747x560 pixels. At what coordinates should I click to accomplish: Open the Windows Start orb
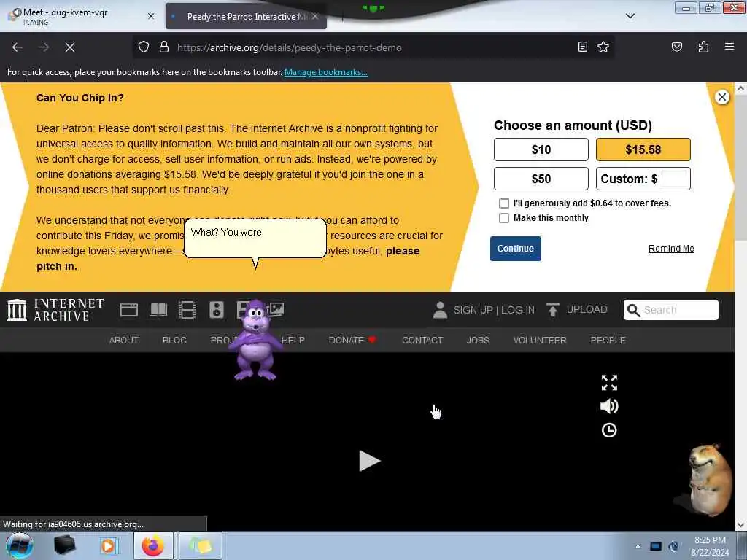(x=19, y=545)
